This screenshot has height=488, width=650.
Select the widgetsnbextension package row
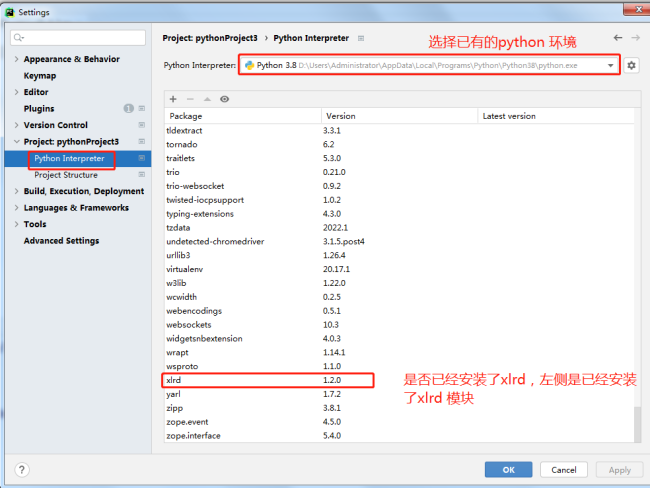point(399,338)
